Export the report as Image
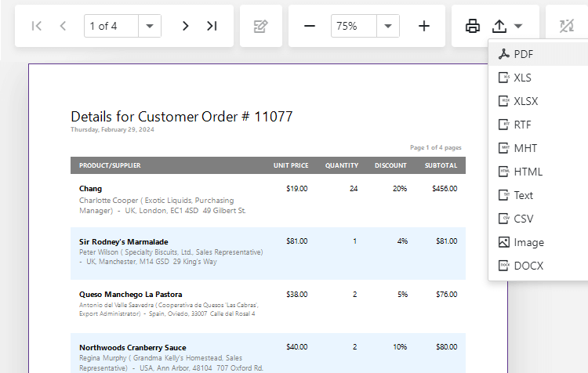This screenshot has height=373, width=588. [528, 242]
